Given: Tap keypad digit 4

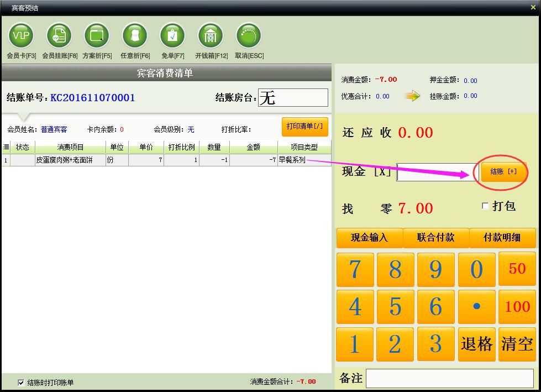Looking at the screenshot, I should [x=355, y=307].
